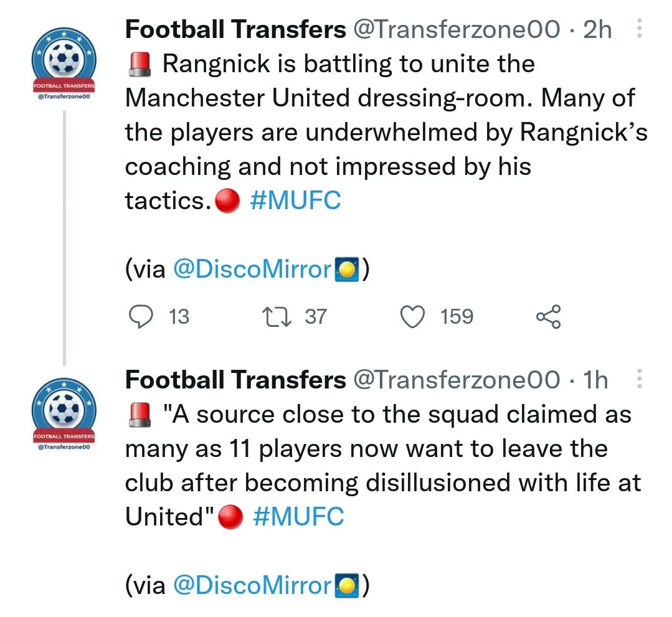Screen dimensions: 672x617
Task: Click the #MUFC hashtag in first tweet
Action: 295,200
